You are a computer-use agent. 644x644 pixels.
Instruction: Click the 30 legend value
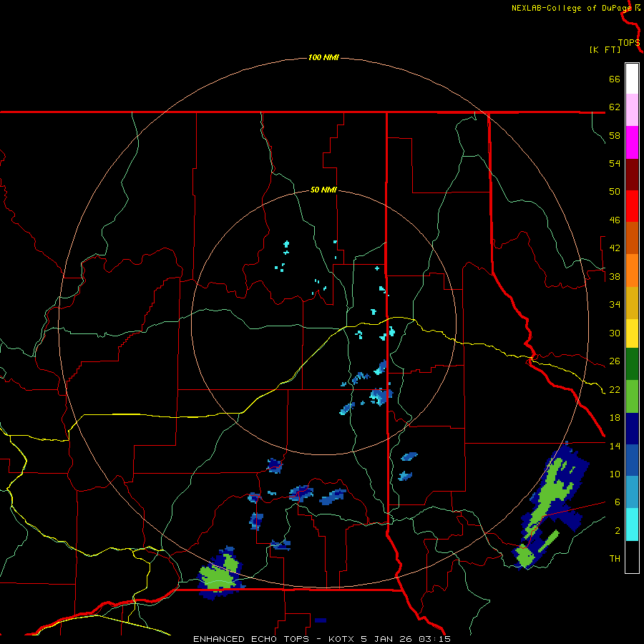(x=615, y=333)
